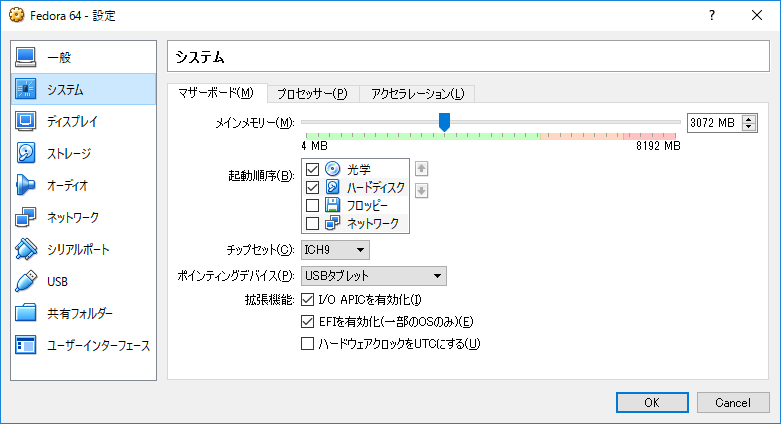Image resolution: width=781 pixels, height=424 pixels.
Task: Select 共有フォルダー settings category label
Action: tap(80, 313)
